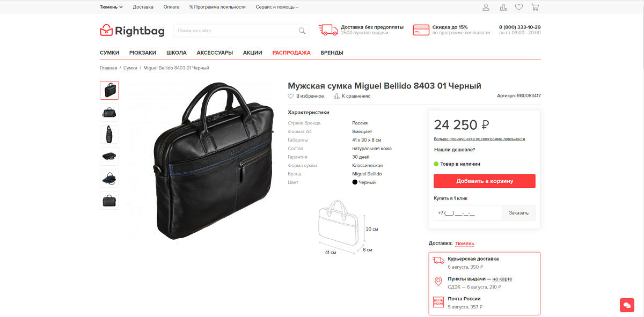The image size is (644, 317).
Task: Open the comparison chart icon in header
Action: (503, 7)
